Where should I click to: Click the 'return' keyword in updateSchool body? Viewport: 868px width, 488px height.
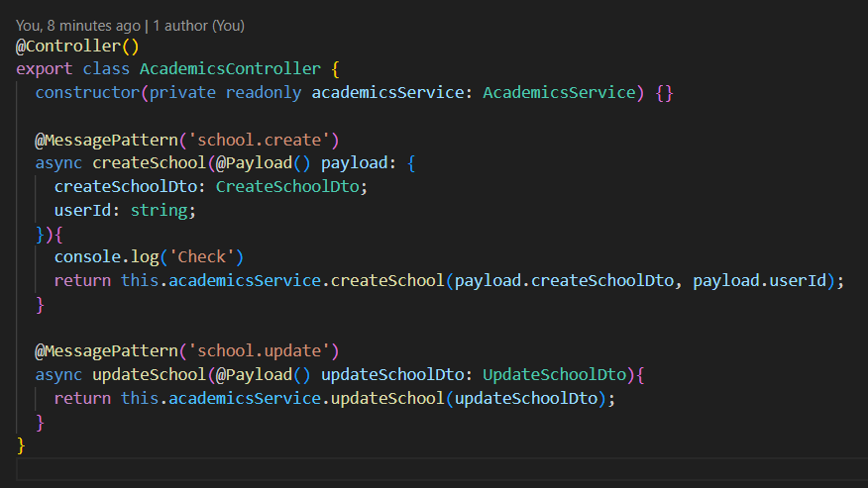(82, 398)
